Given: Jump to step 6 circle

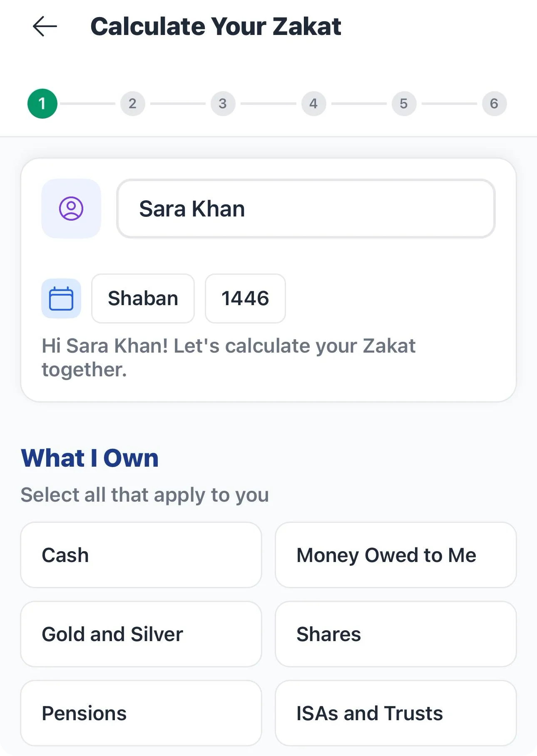Looking at the screenshot, I should (x=494, y=104).
